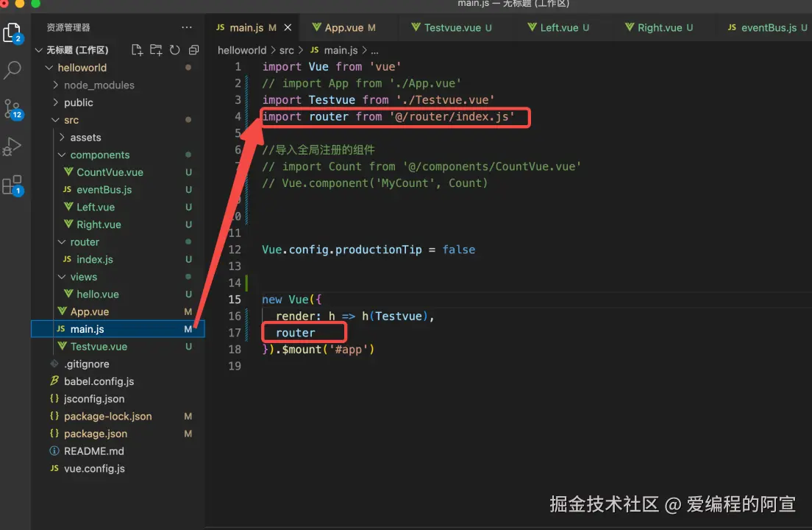Click the word 'false' on line 12

coord(459,250)
